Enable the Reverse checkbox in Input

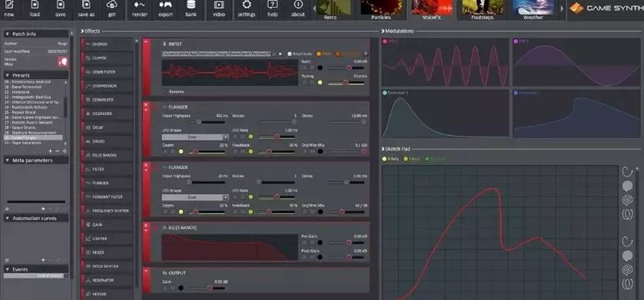pos(165,91)
